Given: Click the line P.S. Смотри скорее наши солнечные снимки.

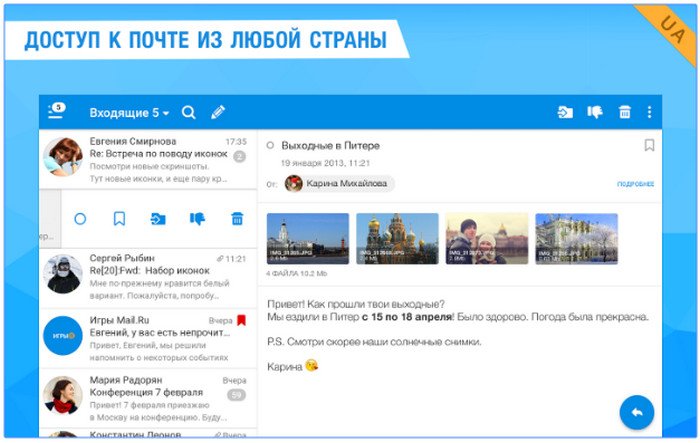Looking at the screenshot, I should click(374, 342).
